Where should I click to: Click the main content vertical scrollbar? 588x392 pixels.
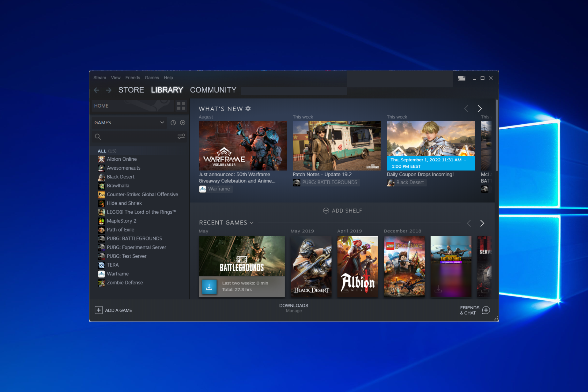497,135
